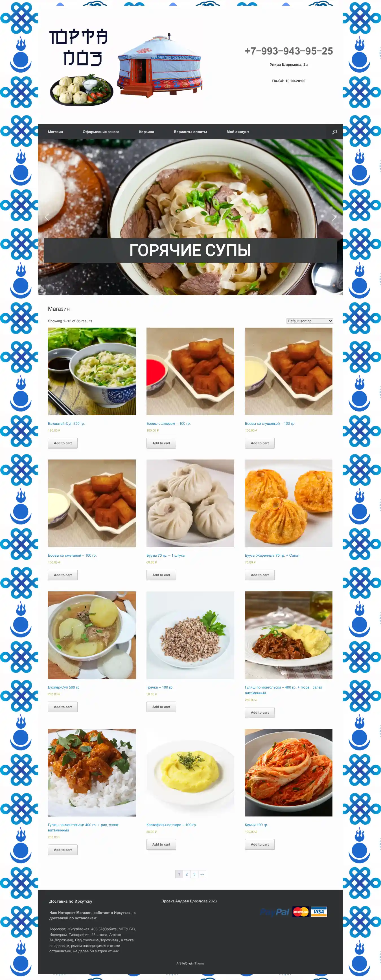Advance slider with right chevron arrow
This screenshot has width=381, height=980.
click(x=334, y=217)
